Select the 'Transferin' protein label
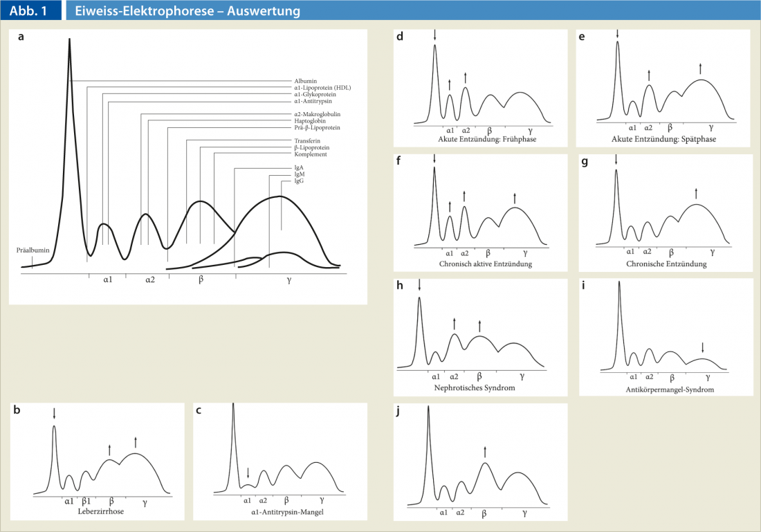 (x=309, y=140)
